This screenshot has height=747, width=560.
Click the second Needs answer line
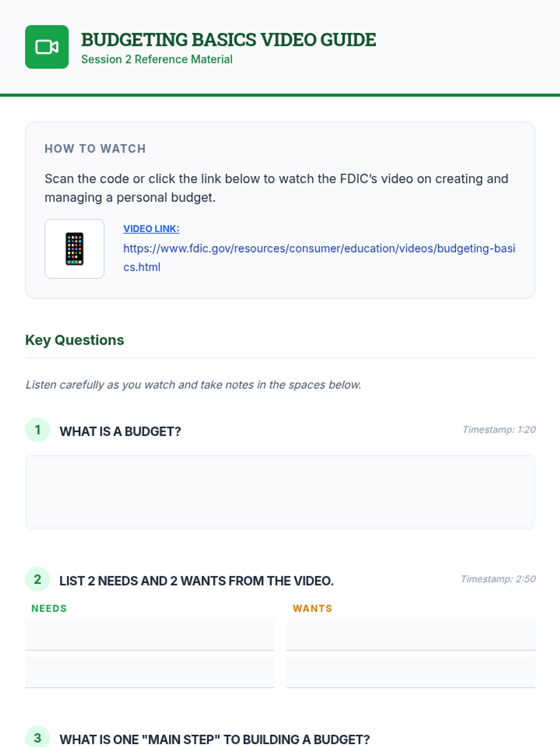click(149, 672)
